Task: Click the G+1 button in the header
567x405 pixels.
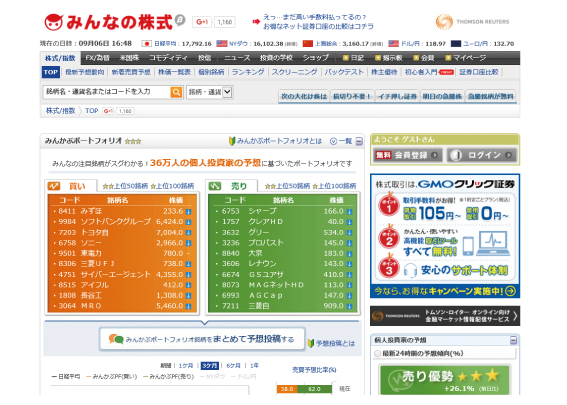Action: (x=202, y=22)
